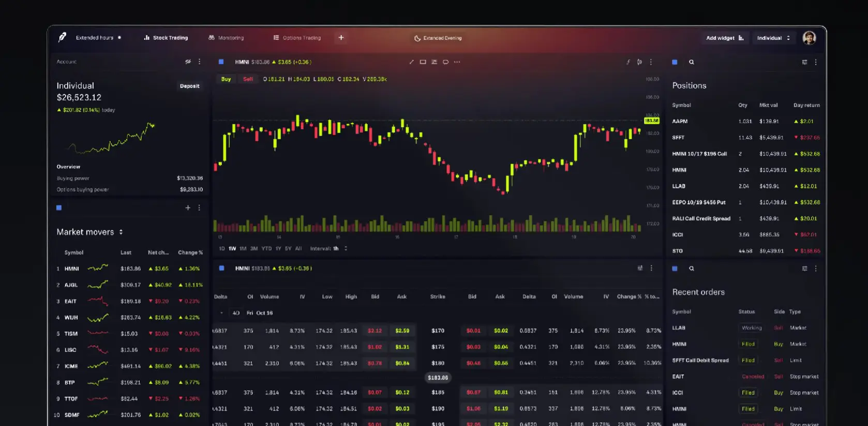The image size is (868, 426).
Task: Select the rectangle drawing tool
Action: tap(423, 62)
